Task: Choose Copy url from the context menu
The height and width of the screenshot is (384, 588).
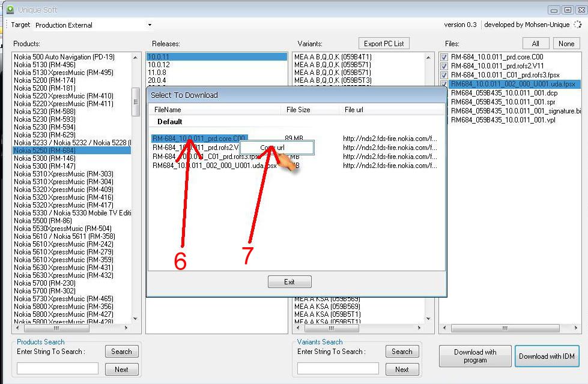Action: pyautogui.click(x=277, y=148)
